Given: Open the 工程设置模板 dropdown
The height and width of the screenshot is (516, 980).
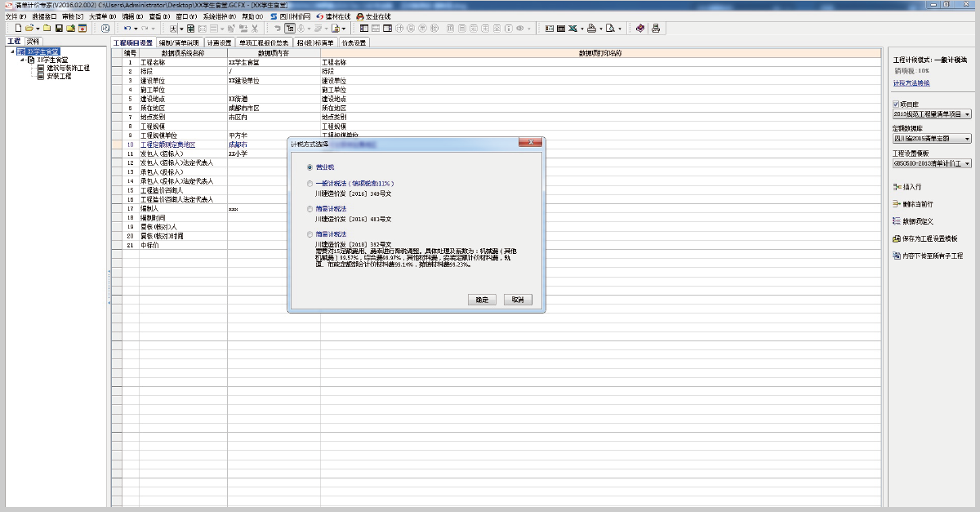Looking at the screenshot, I should tap(968, 163).
